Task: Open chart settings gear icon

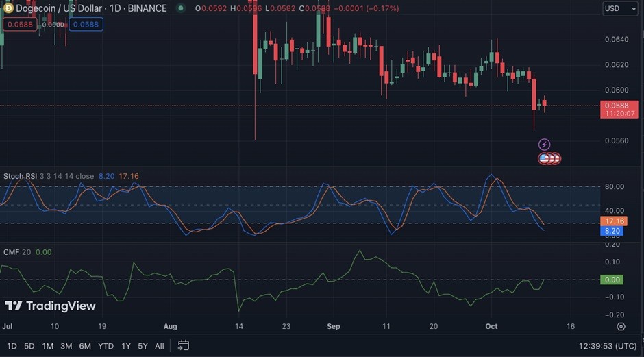Action: [621, 327]
